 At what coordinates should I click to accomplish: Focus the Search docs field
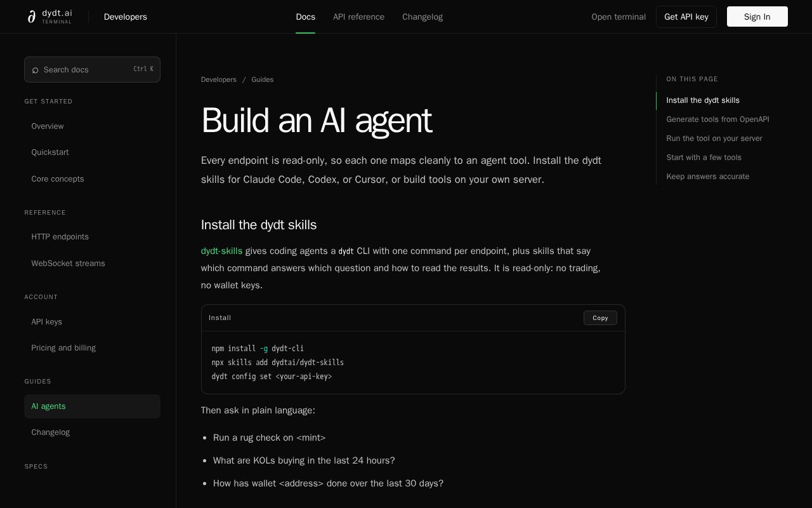[92, 69]
